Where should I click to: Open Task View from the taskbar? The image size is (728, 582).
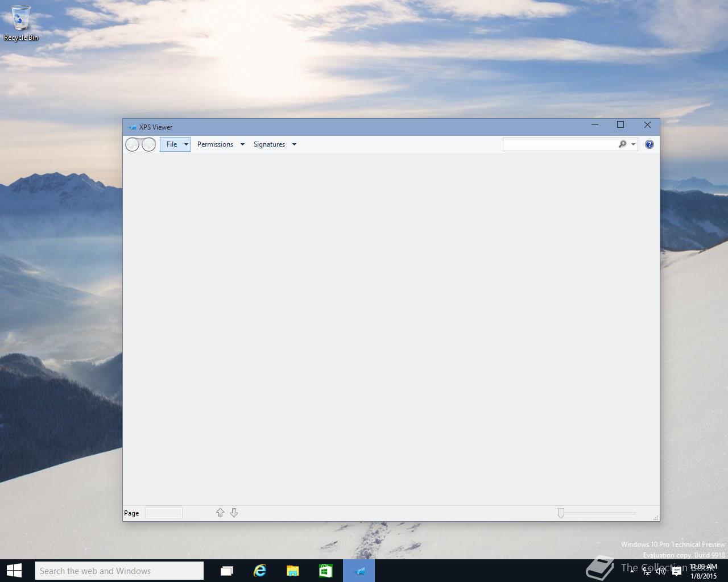(227, 571)
